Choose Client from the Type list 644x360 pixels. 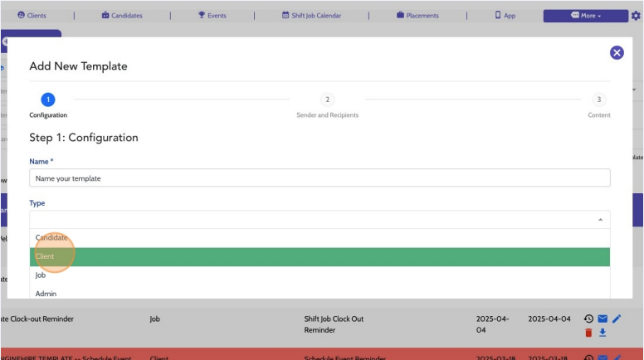tap(320, 256)
